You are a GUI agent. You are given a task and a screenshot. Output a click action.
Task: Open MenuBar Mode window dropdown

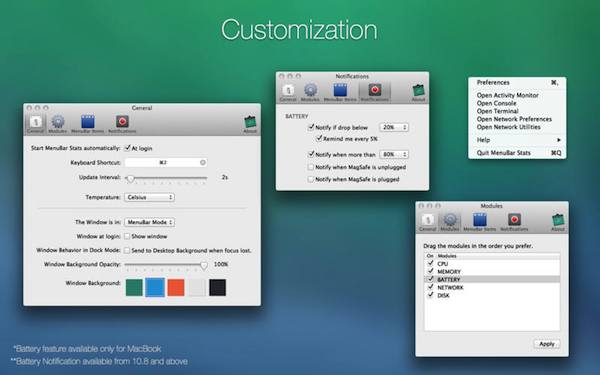[149, 222]
